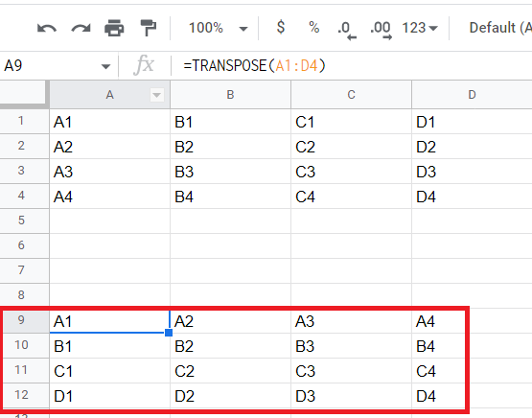Open the name box dropdown arrow

[105, 66]
